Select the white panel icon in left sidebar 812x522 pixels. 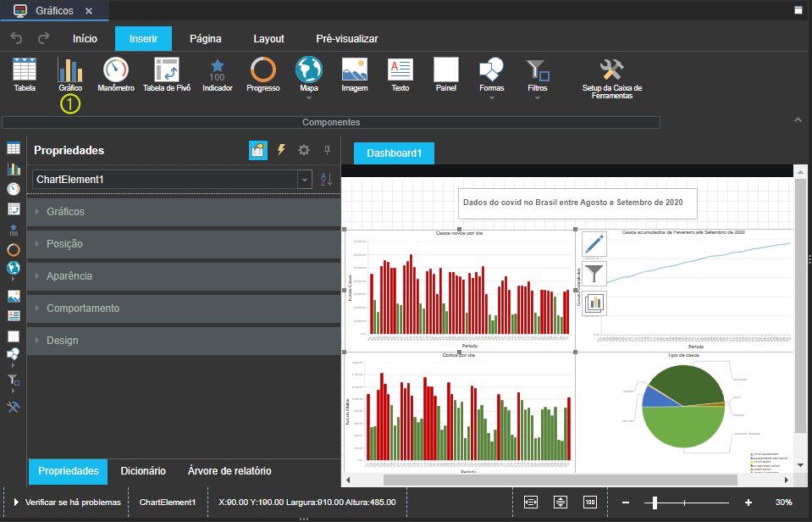pyautogui.click(x=14, y=336)
